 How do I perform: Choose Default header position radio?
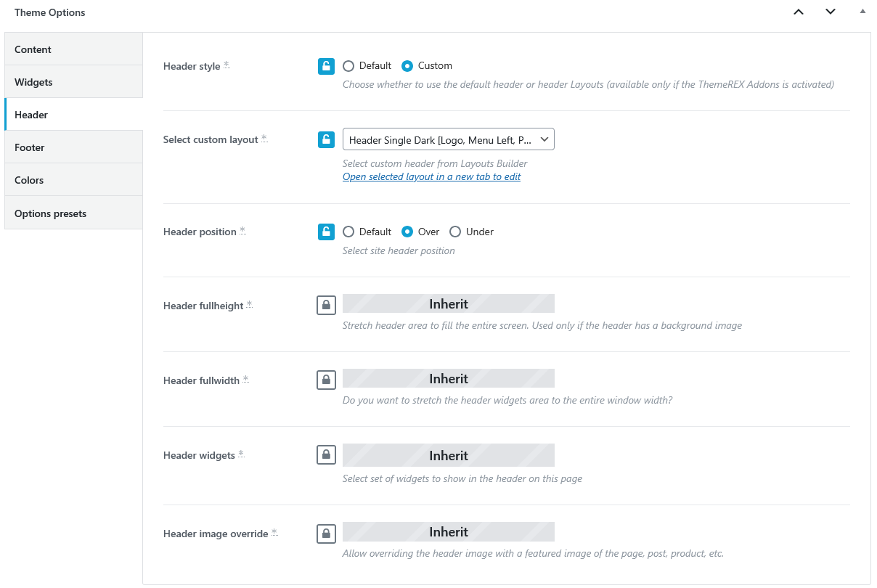click(x=348, y=232)
